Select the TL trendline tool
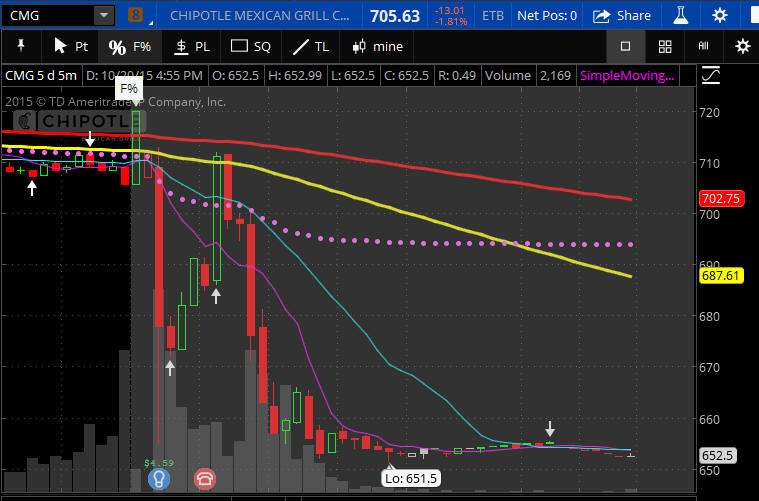Screen dimensions: 759x501 pyautogui.click(x=311, y=46)
